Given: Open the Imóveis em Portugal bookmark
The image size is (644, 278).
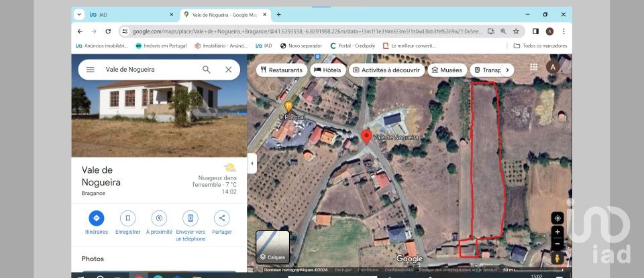Looking at the screenshot, I should (160, 46).
